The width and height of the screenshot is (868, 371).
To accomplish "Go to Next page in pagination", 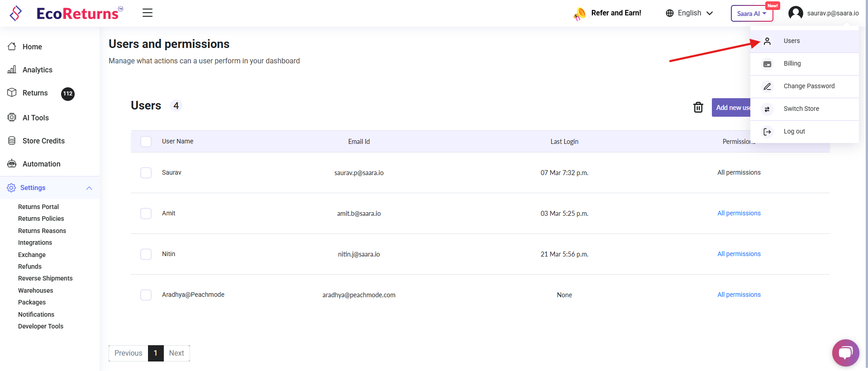I will point(176,353).
